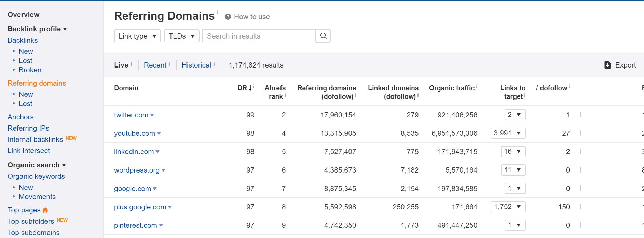The image size is (644, 238).
Task: Open the twitter.com domain link
Action: (x=131, y=115)
